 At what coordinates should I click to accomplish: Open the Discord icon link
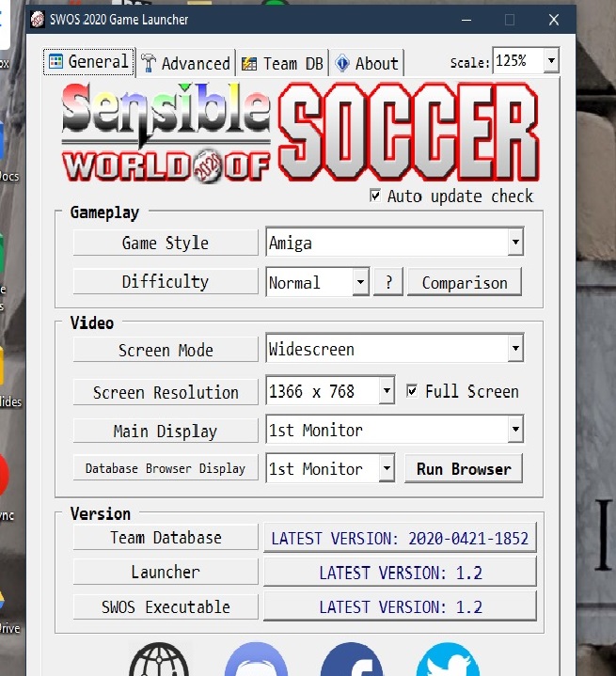click(256, 661)
